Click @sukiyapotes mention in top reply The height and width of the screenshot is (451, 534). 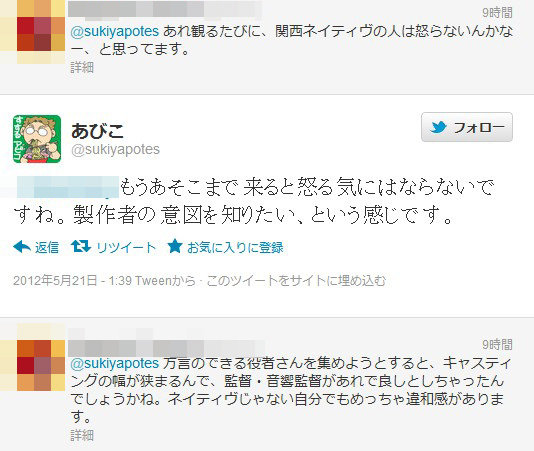point(114,31)
